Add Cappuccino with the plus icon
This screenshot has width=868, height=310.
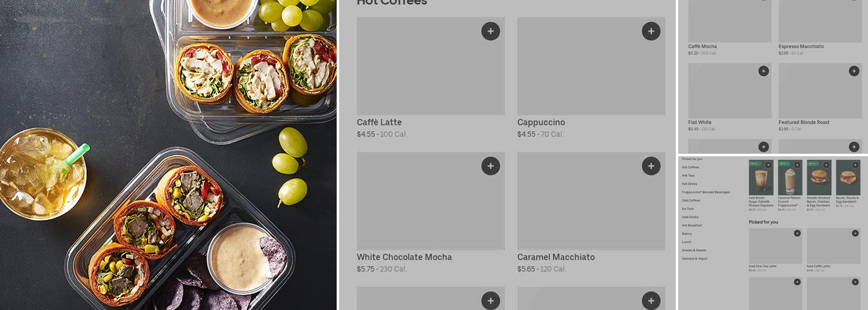click(x=651, y=31)
